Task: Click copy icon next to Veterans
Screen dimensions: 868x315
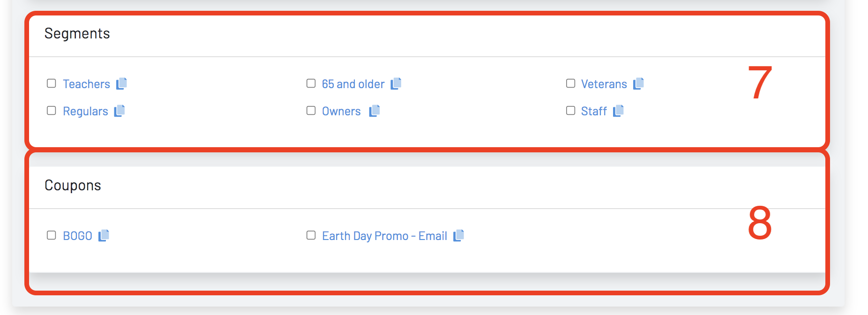Action: (638, 83)
